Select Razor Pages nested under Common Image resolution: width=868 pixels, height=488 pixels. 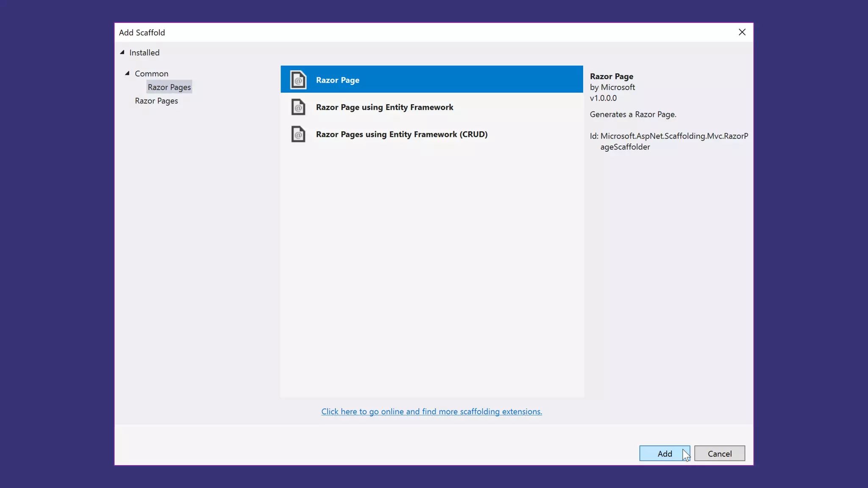coord(169,87)
